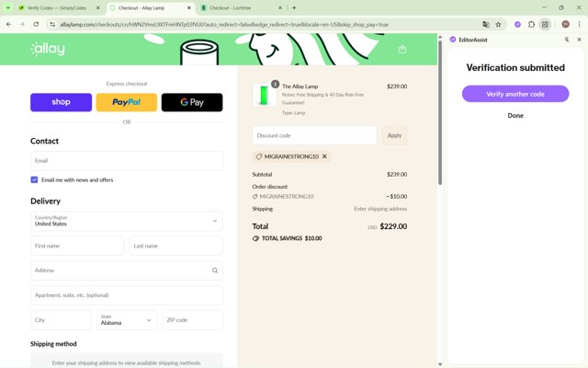
Task: Focus the Email input field
Action: [x=127, y=161]
